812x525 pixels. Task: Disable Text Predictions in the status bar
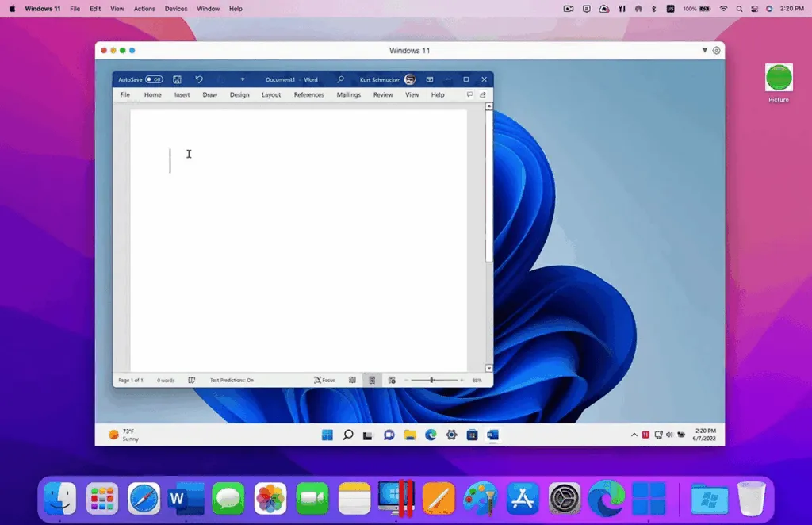231,380
